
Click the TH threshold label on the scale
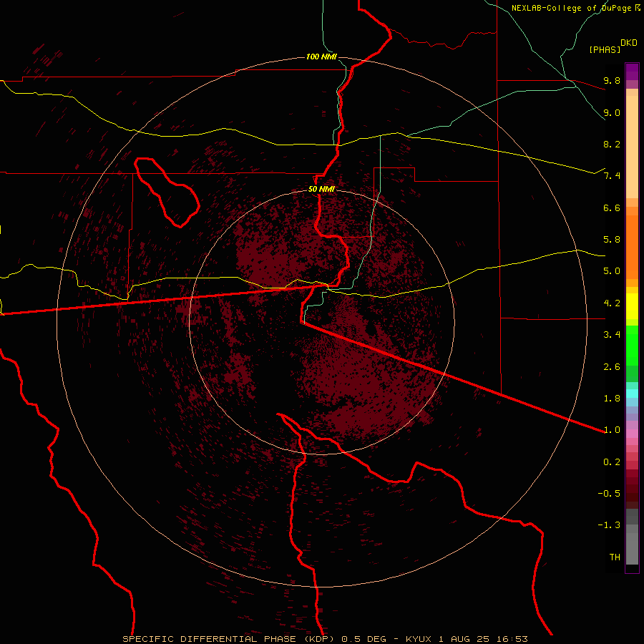click(x=615, y=557)
